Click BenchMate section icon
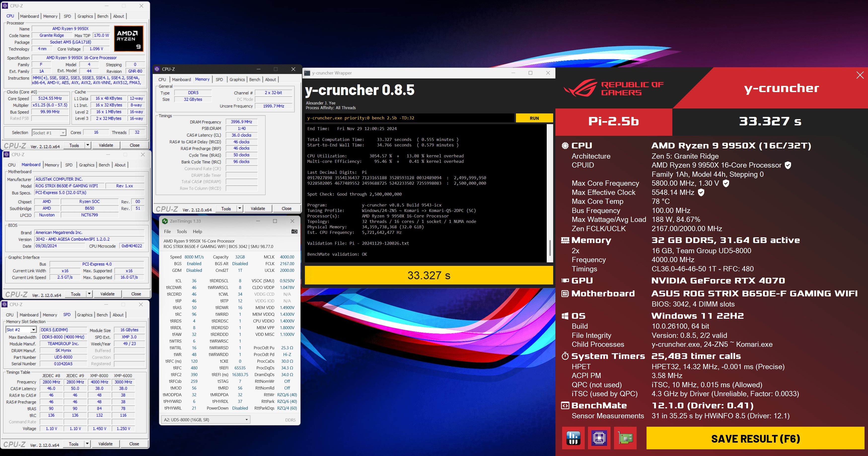Viewport: 868px width, 456px height. click(565, 405)
